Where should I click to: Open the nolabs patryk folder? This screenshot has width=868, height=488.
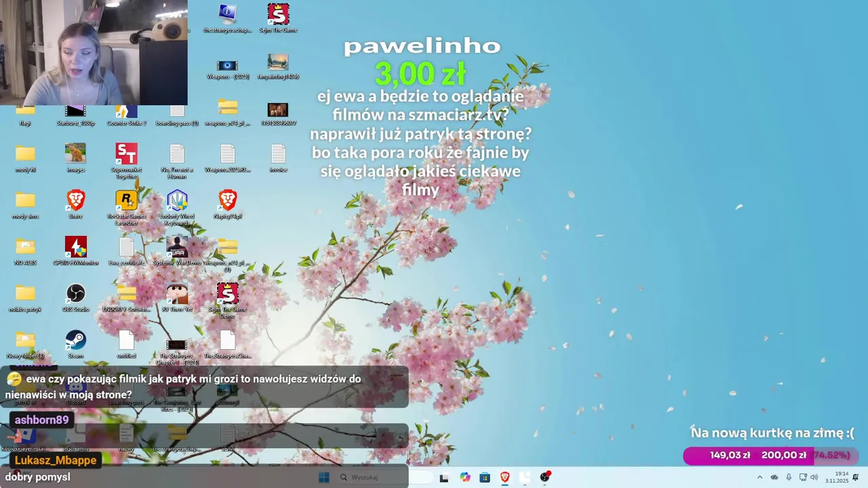pos(25,298)
